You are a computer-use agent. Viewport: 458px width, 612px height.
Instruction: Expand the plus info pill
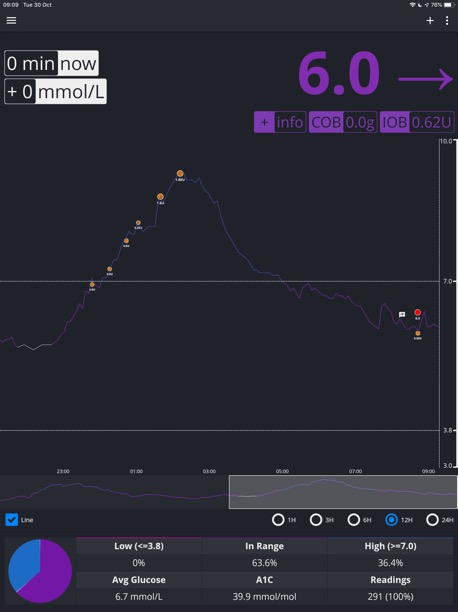point(280,122)
